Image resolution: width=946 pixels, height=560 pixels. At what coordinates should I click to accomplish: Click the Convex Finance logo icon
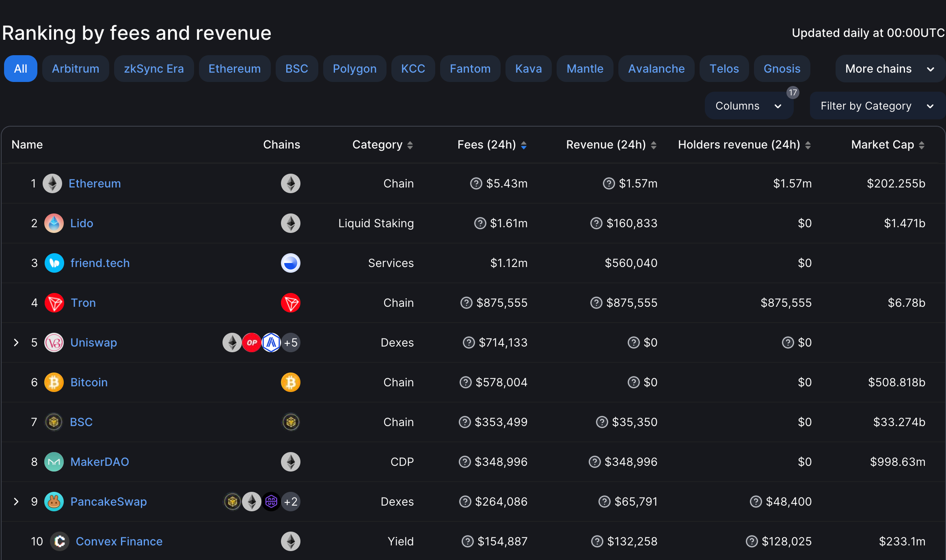tap(60, 541)
